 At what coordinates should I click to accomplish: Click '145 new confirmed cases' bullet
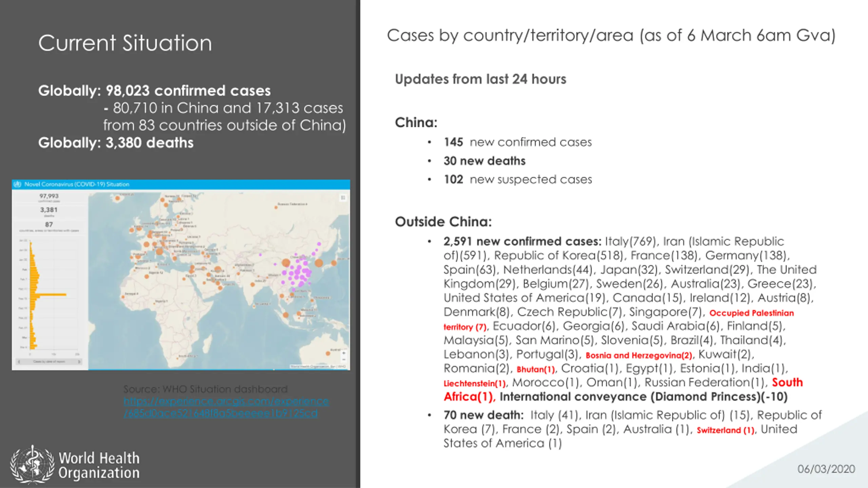518,142
